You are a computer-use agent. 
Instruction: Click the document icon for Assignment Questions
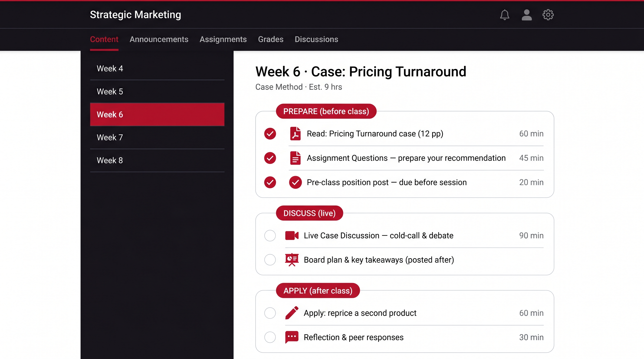click(295, 158)
